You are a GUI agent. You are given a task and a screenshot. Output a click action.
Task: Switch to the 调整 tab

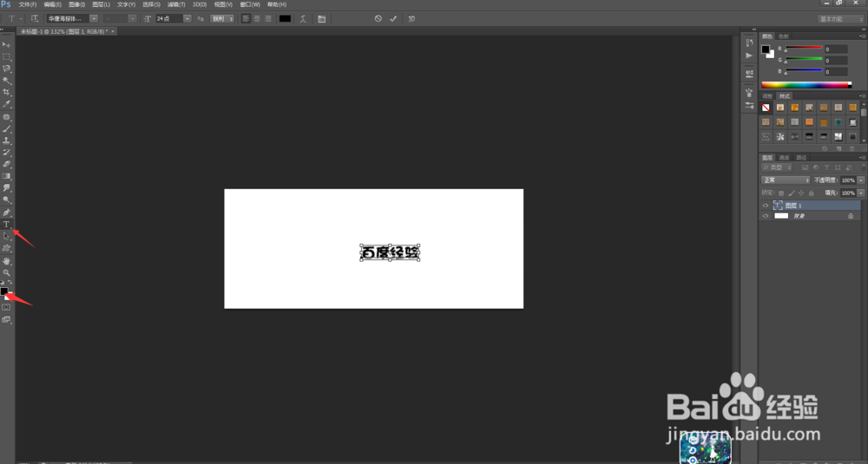point(767,96)
